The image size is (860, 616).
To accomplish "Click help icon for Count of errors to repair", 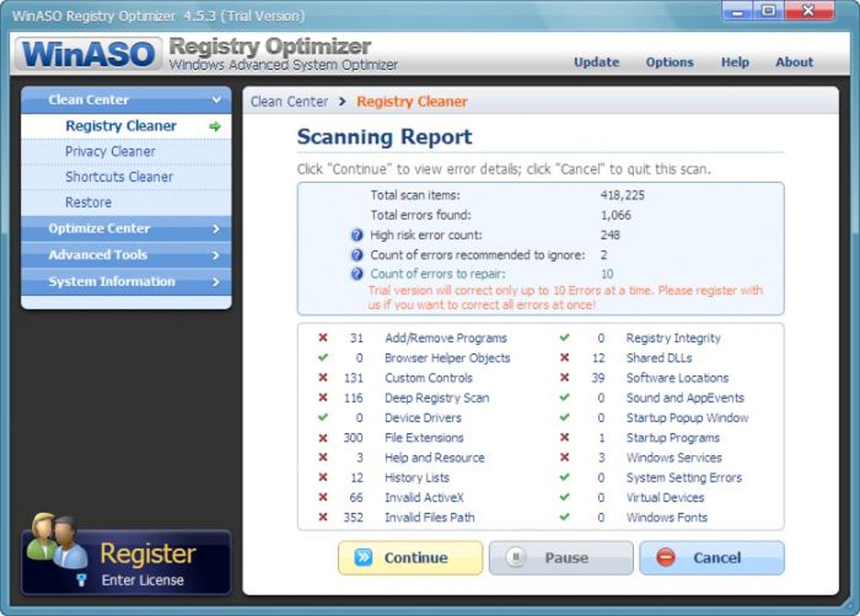I will point(357,274).
